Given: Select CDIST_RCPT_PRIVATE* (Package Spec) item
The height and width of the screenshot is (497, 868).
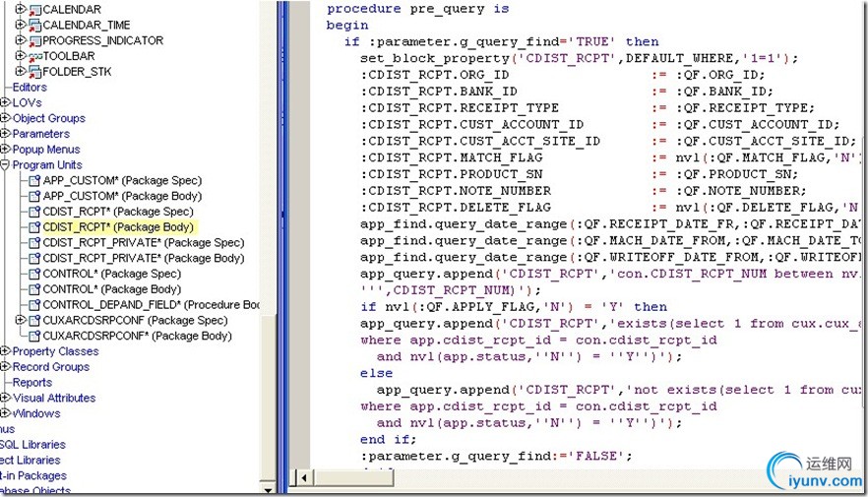Looking at the screenshot, I should coord(144,242).
